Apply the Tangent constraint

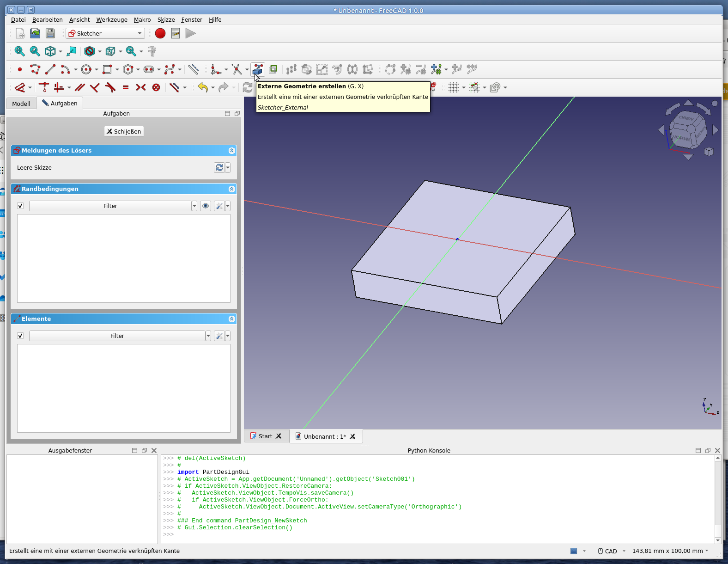click(x=110, y=87)
